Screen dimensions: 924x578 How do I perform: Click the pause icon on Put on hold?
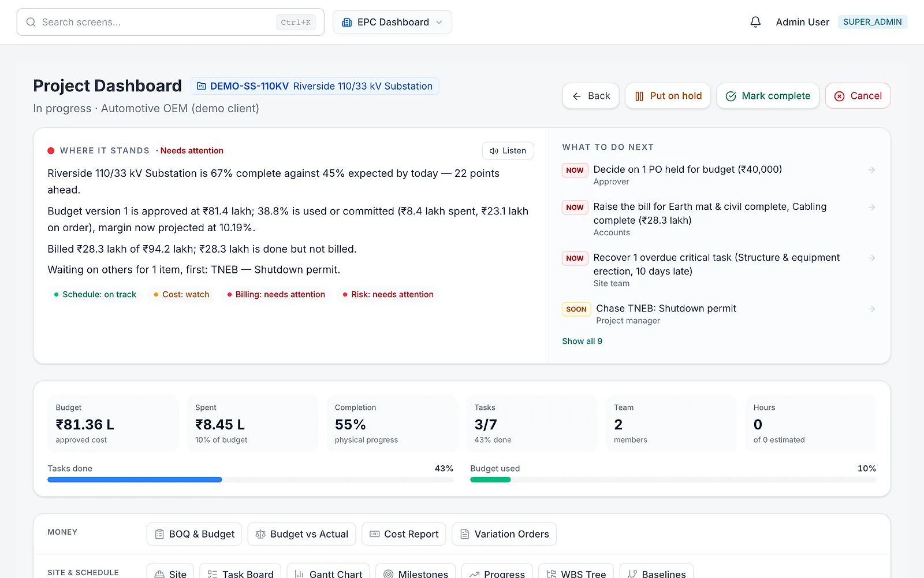pyautogui.click(x=639, y=96)
